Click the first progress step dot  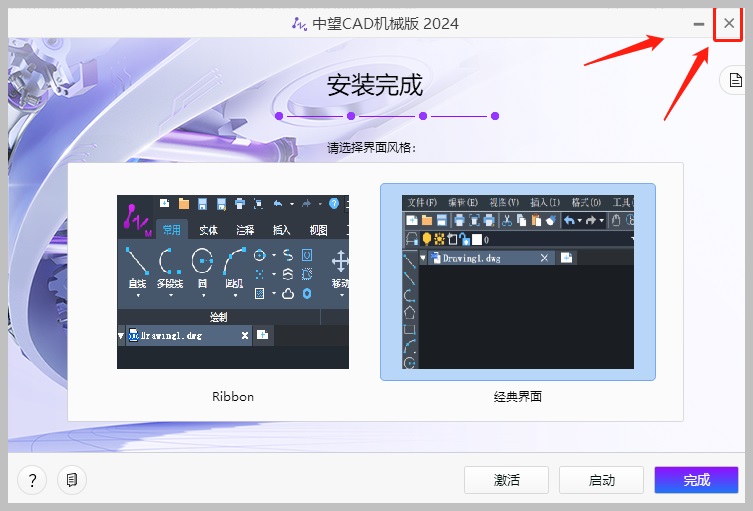coord(280,117)
